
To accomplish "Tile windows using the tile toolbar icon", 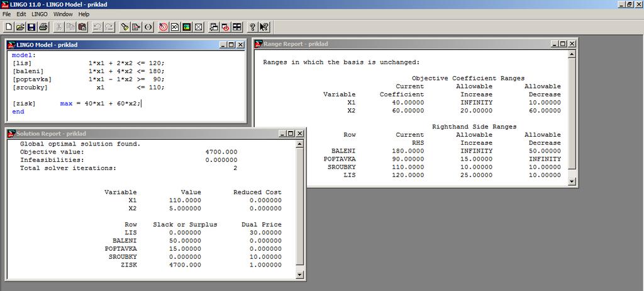I will point(237,27).
